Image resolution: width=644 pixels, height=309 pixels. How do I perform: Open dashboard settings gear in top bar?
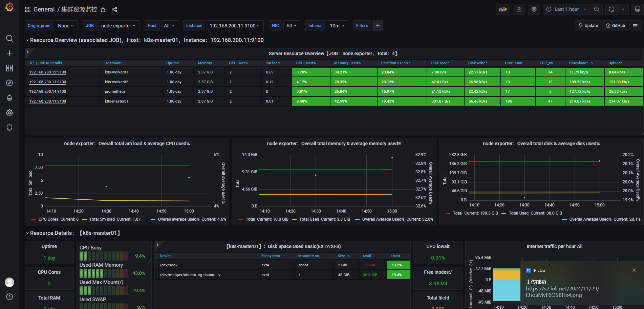534,9
